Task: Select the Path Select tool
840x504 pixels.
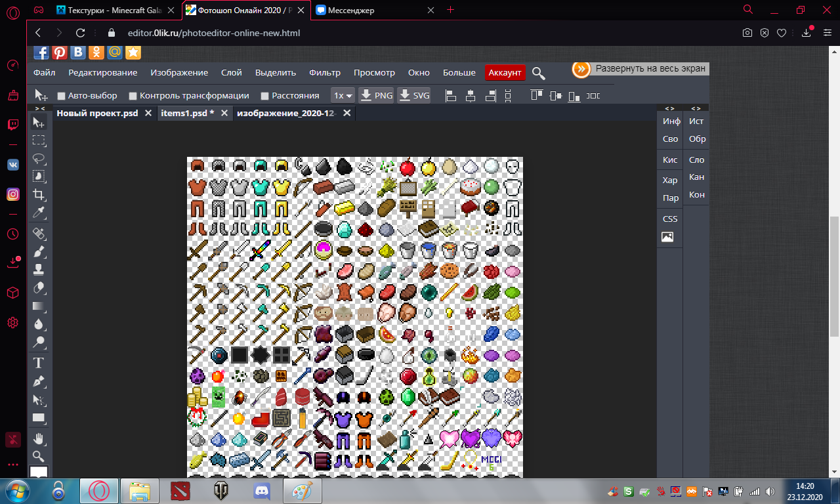Action: click(x=39, y=399)
